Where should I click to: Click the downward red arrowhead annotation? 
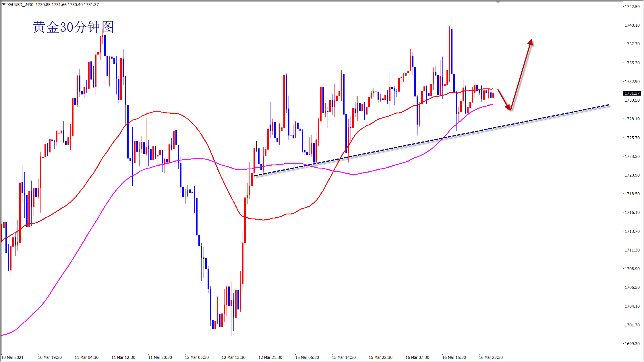[508, 107]
